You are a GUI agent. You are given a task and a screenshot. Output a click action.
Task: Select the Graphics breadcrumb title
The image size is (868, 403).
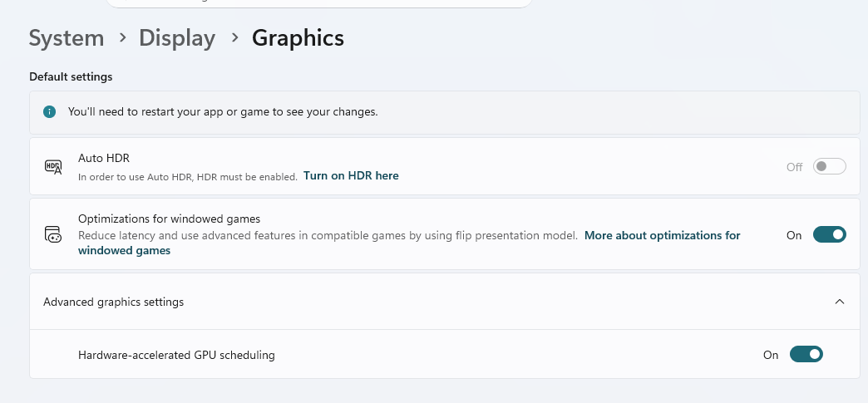tap(298, 38)
